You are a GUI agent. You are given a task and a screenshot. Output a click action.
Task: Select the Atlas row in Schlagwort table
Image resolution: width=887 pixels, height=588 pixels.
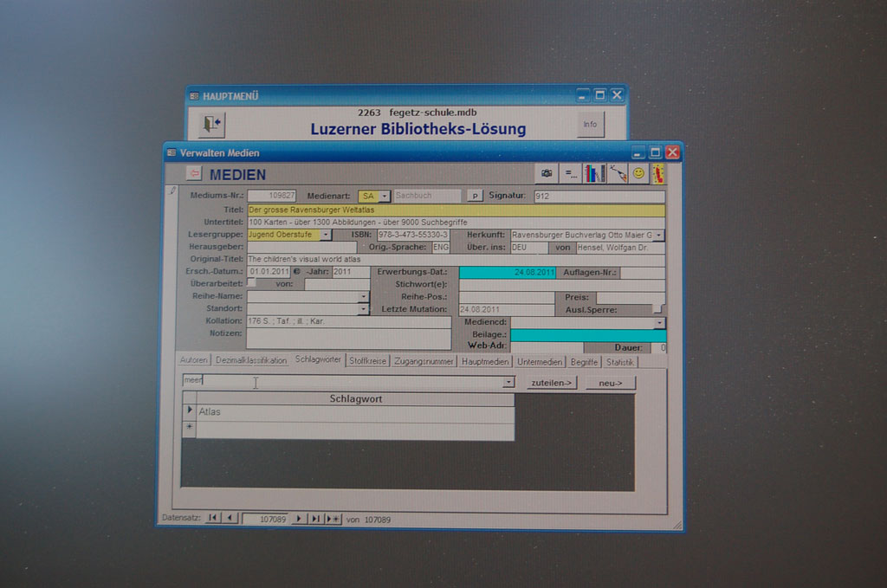coord(346,412)
